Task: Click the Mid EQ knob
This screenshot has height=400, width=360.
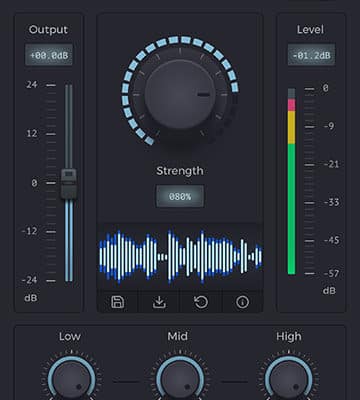Action: (x=180, y=380)
